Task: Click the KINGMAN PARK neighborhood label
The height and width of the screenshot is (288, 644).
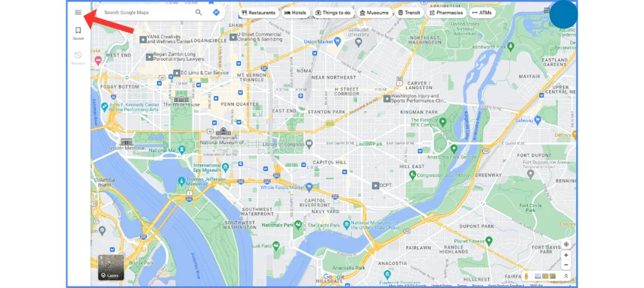Action: 419,112
